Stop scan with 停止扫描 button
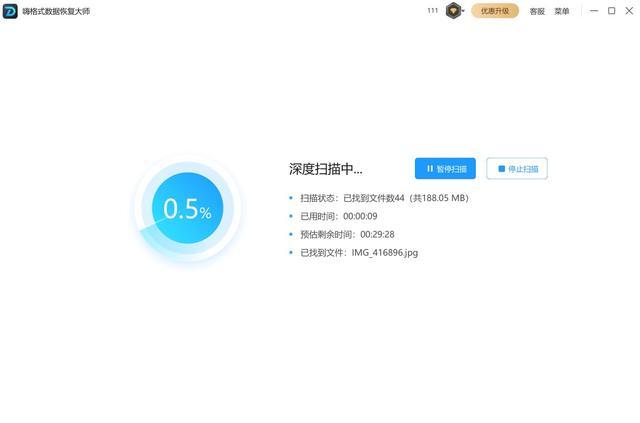640x423 pixels. 517,169
